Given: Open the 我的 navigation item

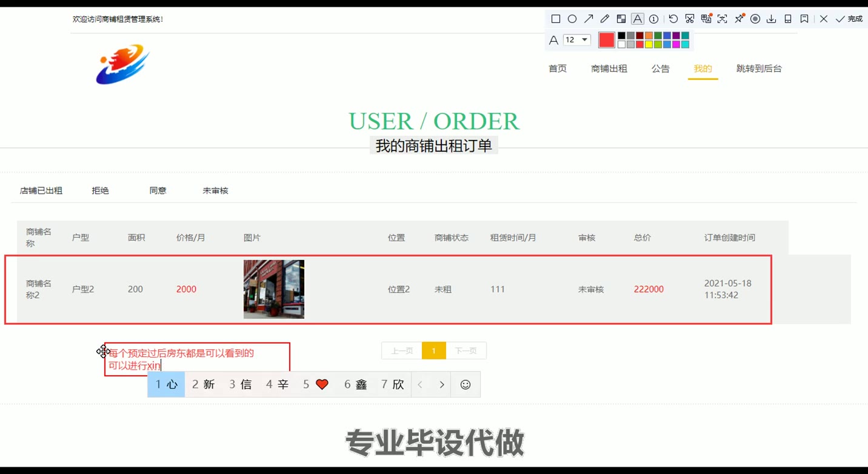Looking at the screenshot, I should coord(703,68).
